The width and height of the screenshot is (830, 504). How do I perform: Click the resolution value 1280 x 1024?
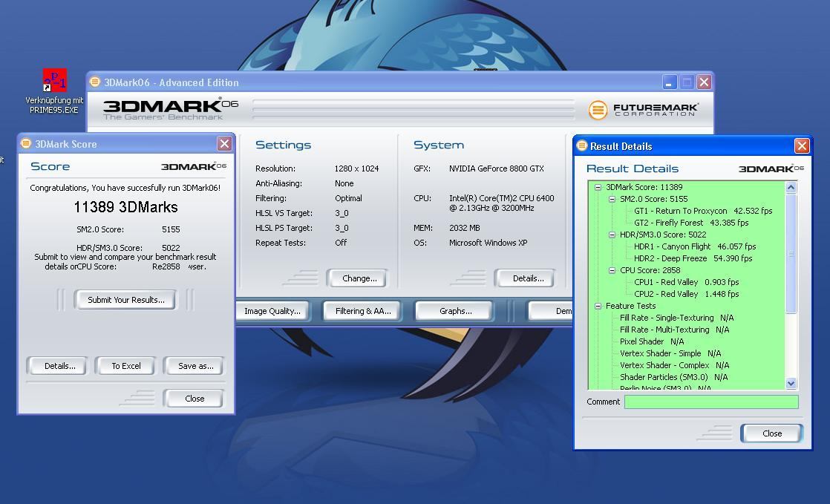coord(357,169)
